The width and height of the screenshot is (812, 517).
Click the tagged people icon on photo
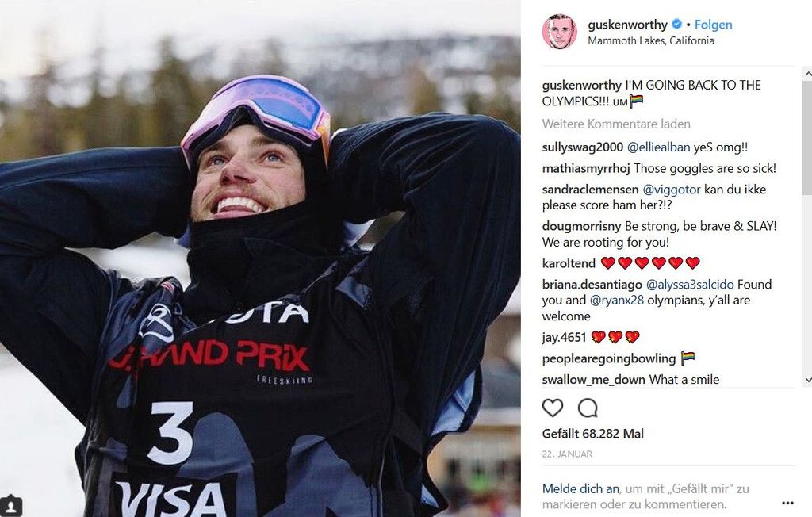[11, 505]
